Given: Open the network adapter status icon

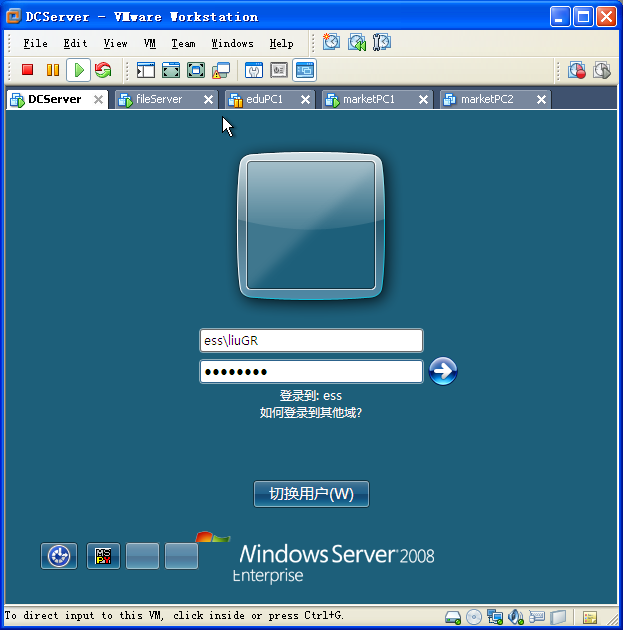Looking at the screenshot, I should [x=495, y=617].
